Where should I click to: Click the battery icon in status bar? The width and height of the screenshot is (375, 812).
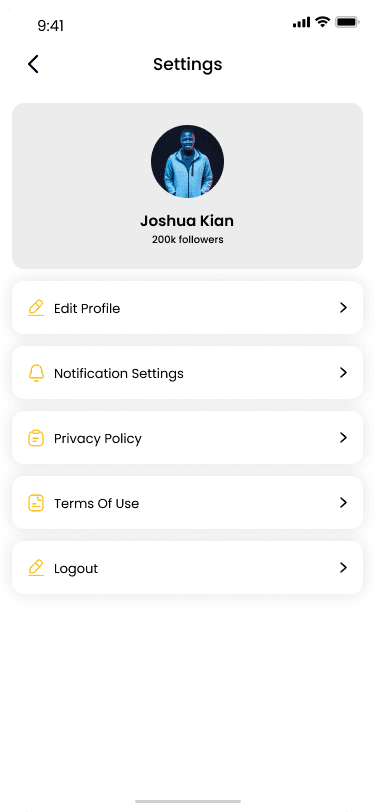point(347,22)
